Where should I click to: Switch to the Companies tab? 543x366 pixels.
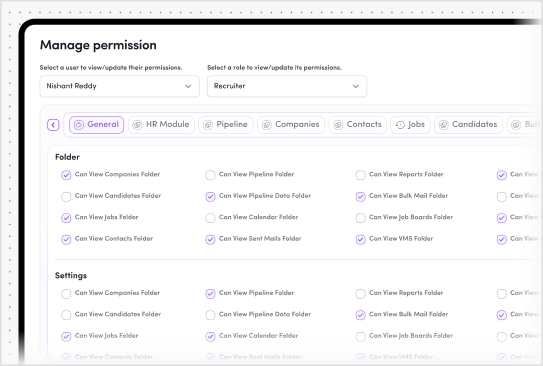click(291, 125)
